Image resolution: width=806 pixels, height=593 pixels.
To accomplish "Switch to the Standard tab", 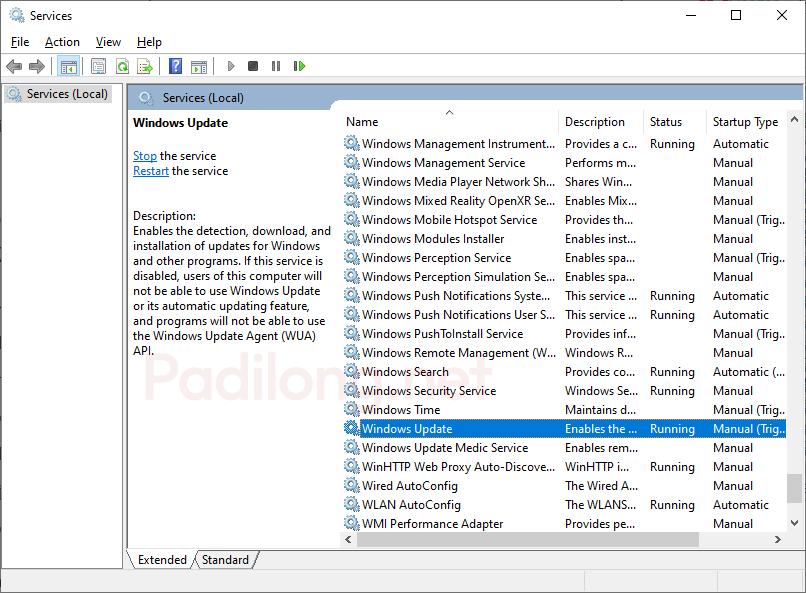I will [225, 559].
